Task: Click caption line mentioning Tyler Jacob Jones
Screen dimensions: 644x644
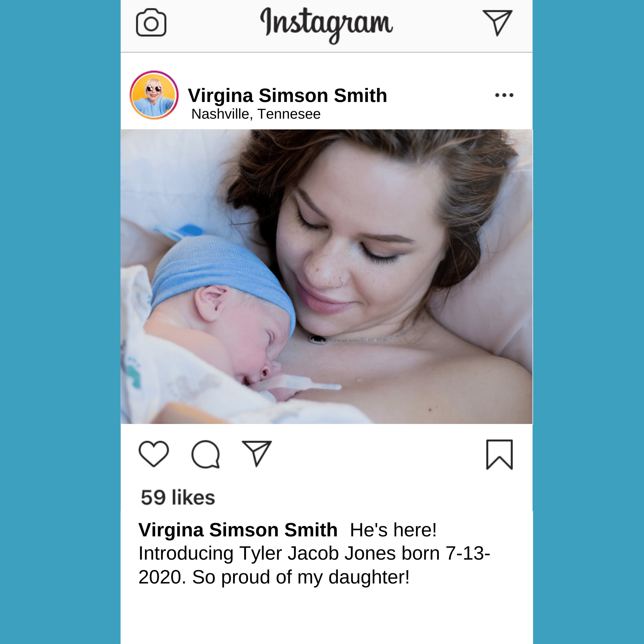Action: click(314, 553)
